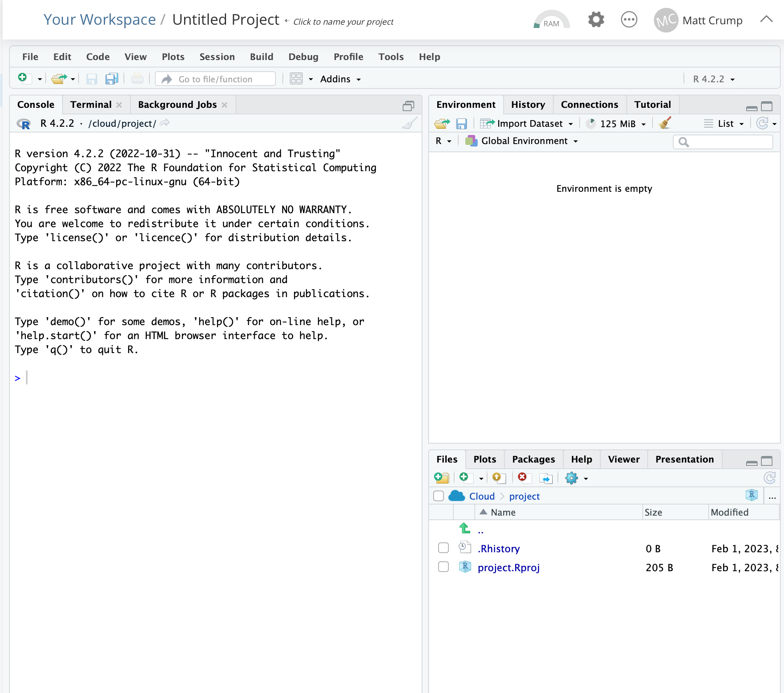
Task: Switch to the Tutorial tab
Action: (652, 105)
